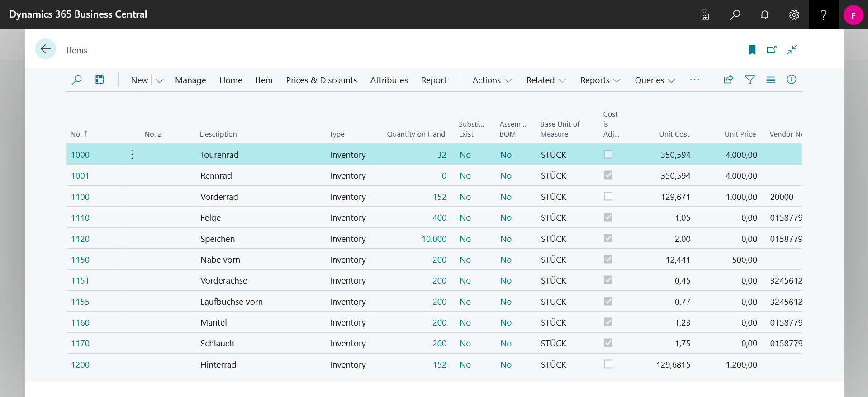868x397 pixels.
Task: Toggle Cost is Adjusted for Schlauch
Action: tap(608, 343)
